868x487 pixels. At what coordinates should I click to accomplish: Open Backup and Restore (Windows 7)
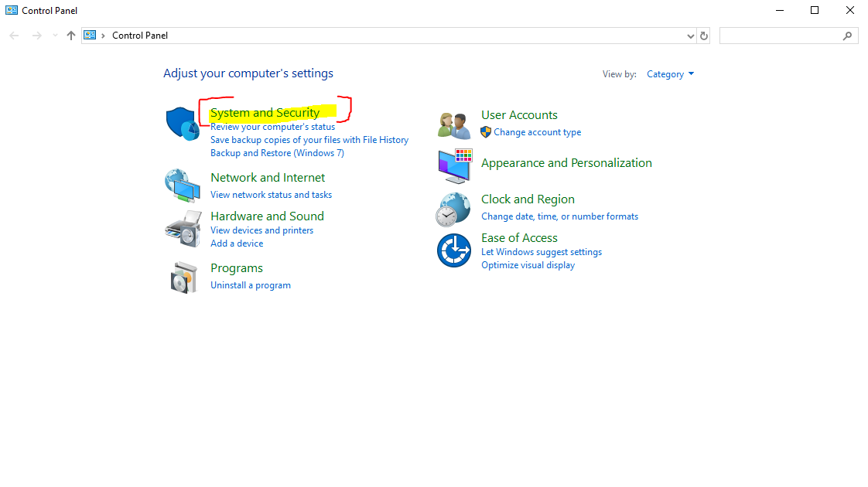coord(277,153)
